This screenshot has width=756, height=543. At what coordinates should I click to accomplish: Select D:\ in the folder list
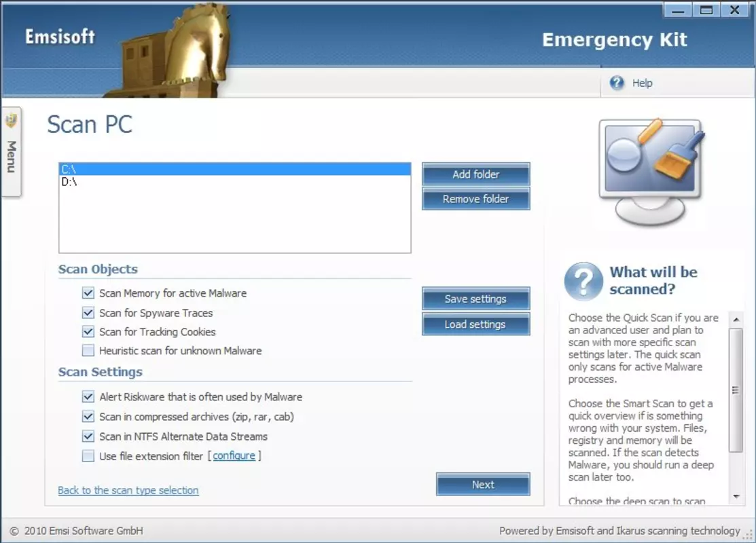[235, 182]
